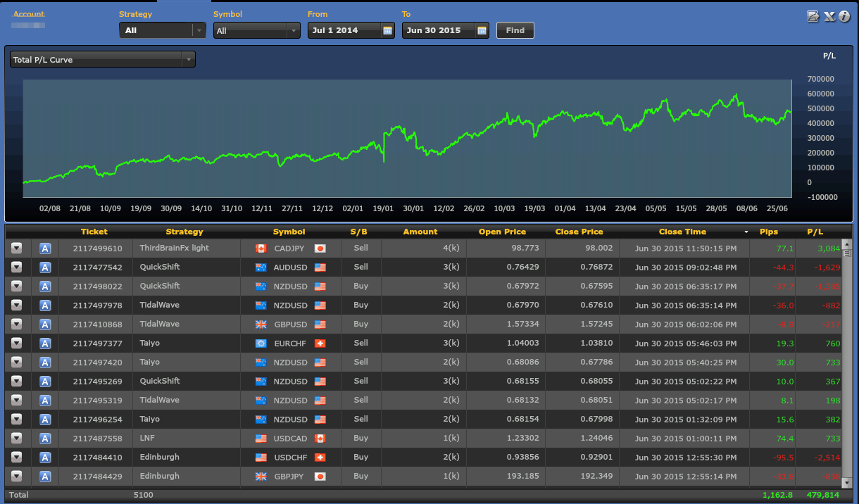Image resolution: width=859 pixels, height=504 pixels.
Task: Sort by the P/L column header
Action: [x=815, y=232]
